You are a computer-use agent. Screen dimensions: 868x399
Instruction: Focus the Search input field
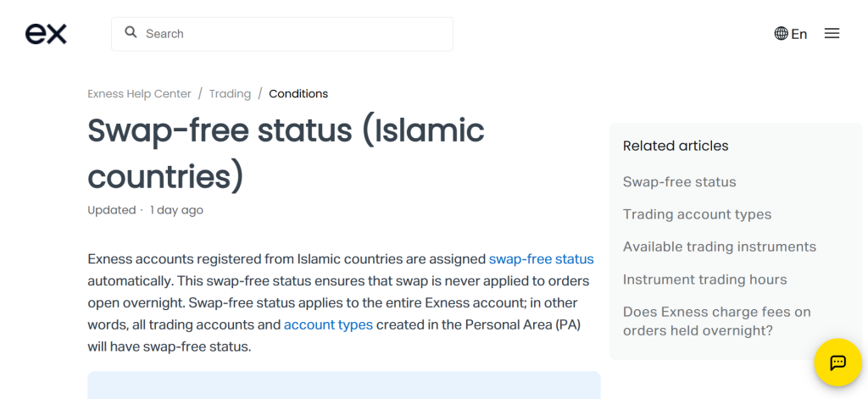(282, 34)
